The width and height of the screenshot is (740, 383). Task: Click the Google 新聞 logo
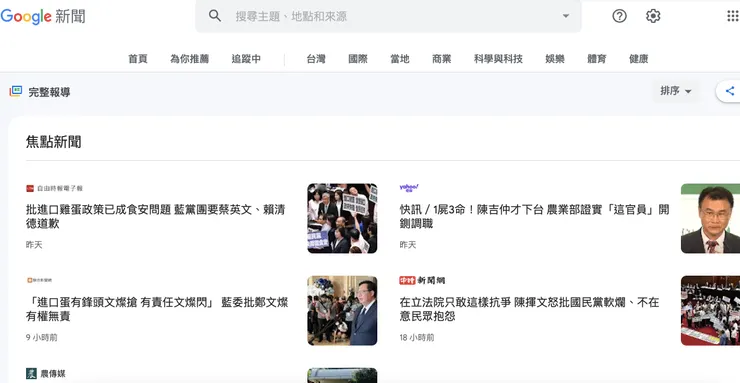43,17
